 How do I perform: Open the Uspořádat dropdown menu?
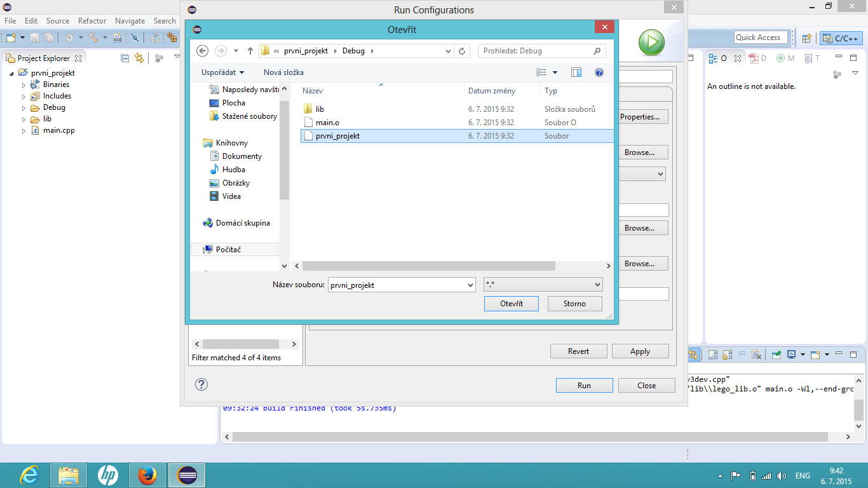pyautogui.click(x=222, y=72)
